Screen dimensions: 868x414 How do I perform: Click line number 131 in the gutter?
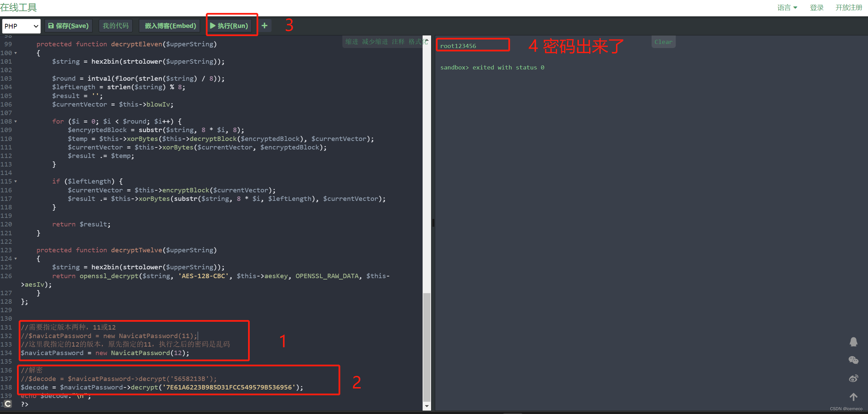6,328
